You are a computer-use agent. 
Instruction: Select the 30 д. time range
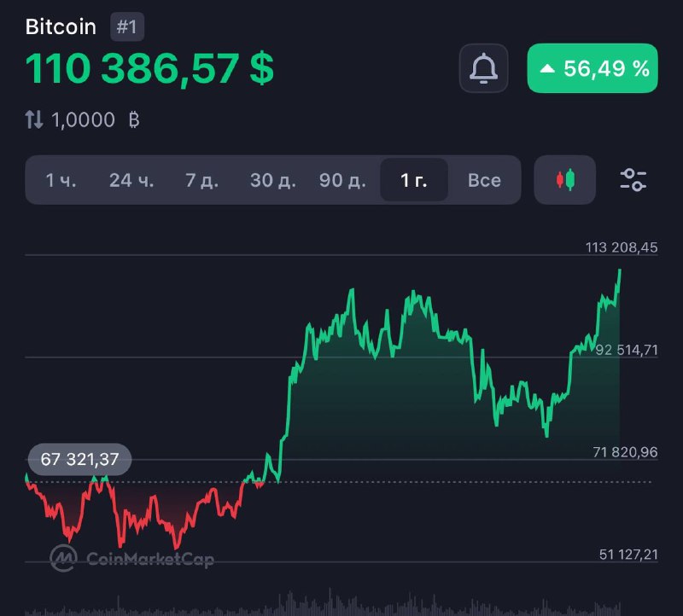click(x=272, y=180)
